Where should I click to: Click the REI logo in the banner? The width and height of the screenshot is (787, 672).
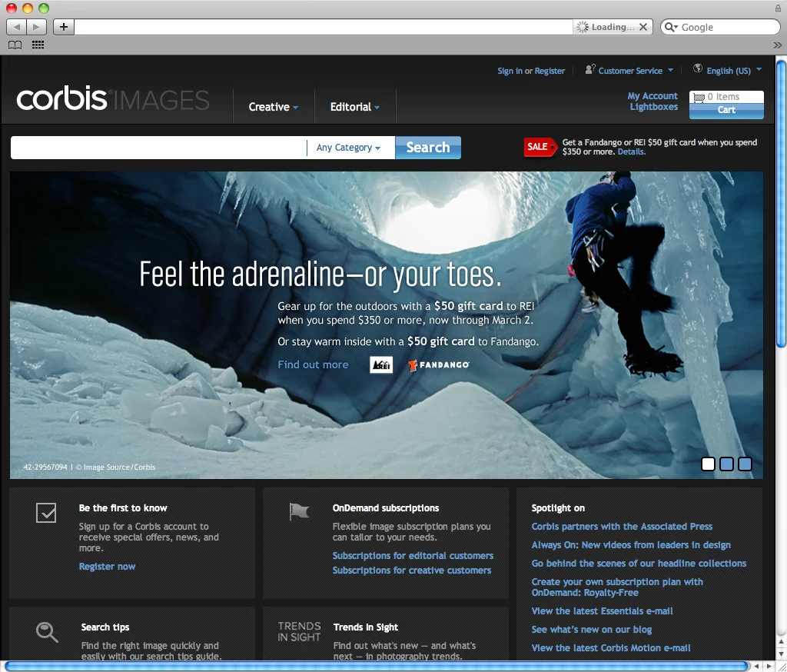point(381,364)
